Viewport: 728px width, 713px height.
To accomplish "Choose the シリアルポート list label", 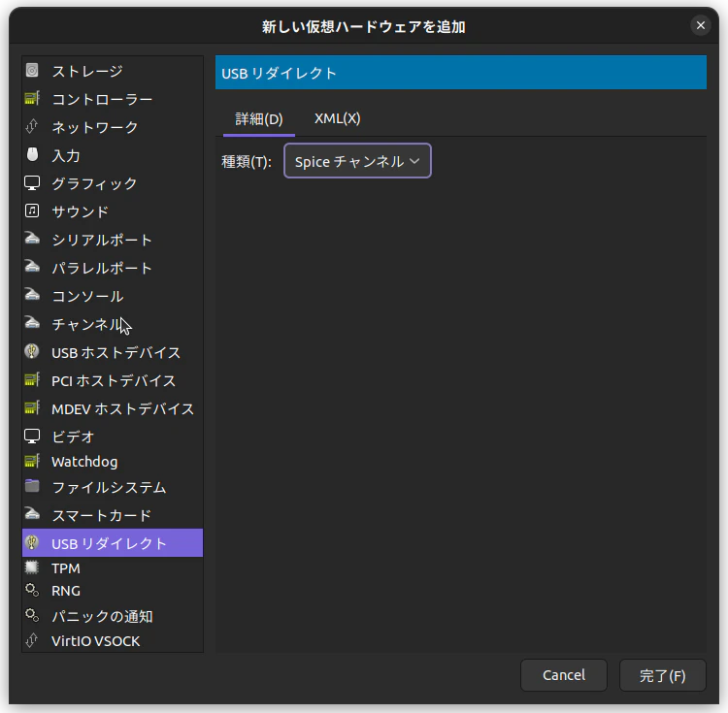I will point(102,240).
